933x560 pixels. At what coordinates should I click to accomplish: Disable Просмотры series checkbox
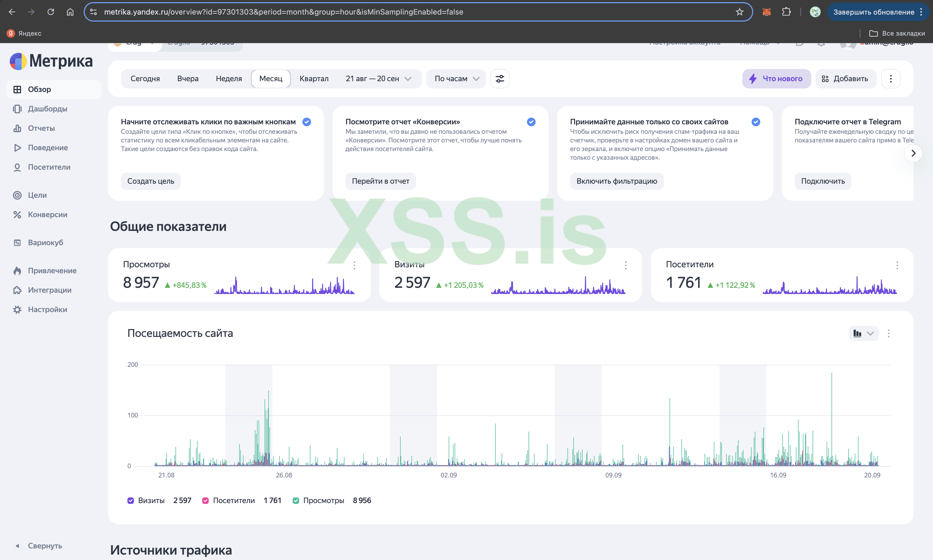(x=296, y=500)
